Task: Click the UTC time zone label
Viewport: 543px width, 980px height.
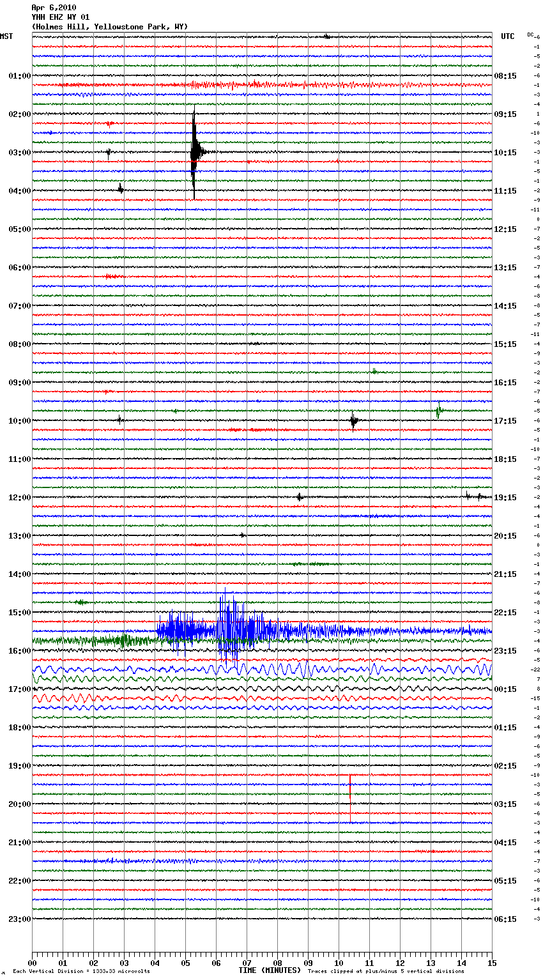Action: [507, 36]
